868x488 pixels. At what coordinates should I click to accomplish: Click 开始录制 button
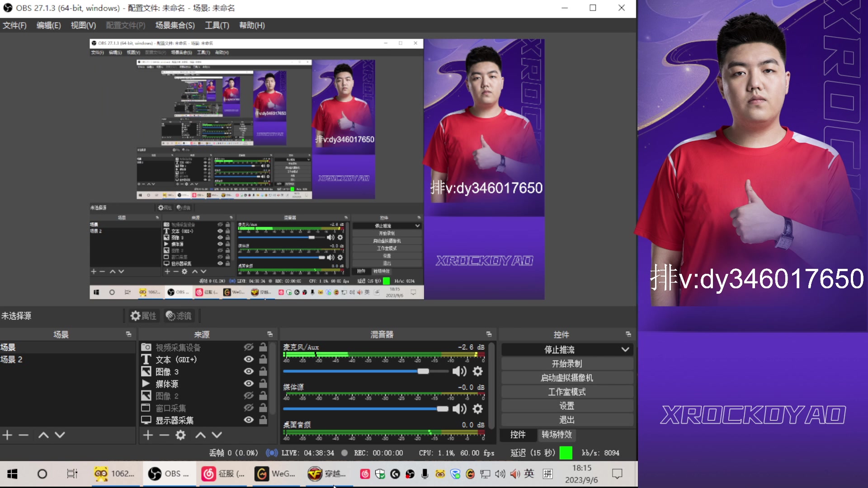tap(567, 364)
